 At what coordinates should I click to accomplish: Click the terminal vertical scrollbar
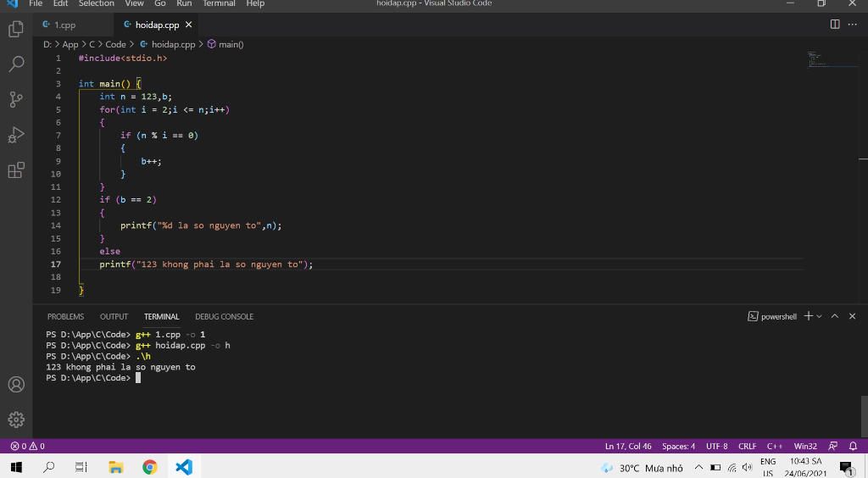(x=864, y=416)
